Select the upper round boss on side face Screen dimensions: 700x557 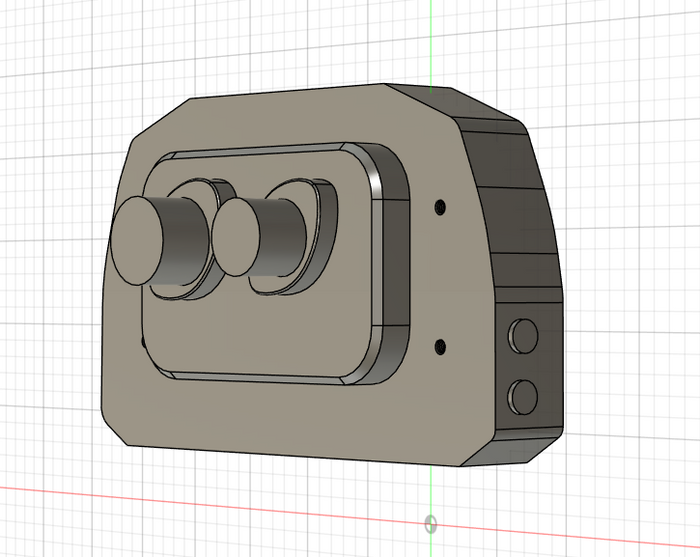(523, 336)
